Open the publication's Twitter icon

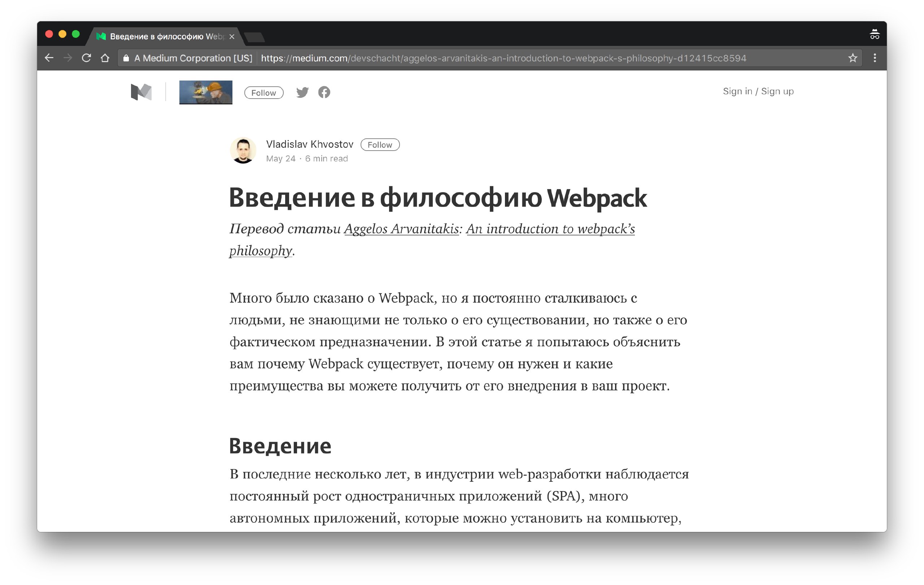(302, 92)
